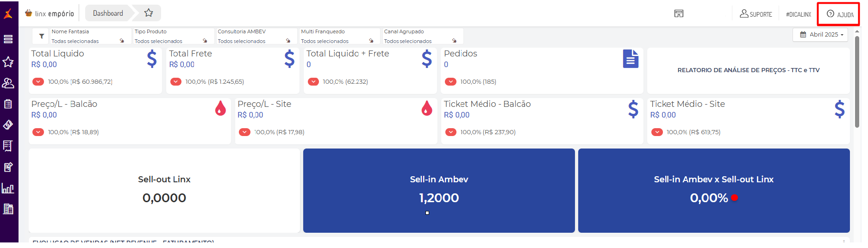868x248 pixels.
Task: Open the hamburger menu in the sidebar
Action: pyautogui.click(x=8, y=39)
